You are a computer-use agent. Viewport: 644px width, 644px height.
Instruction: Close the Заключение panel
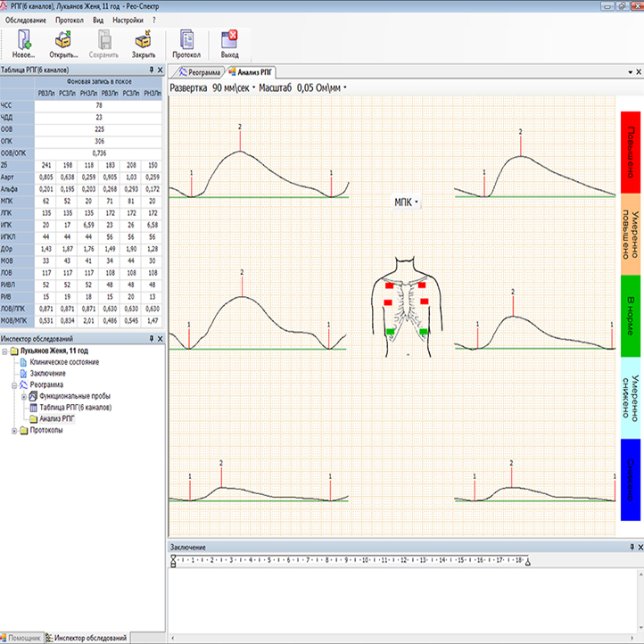coord(640,547)
